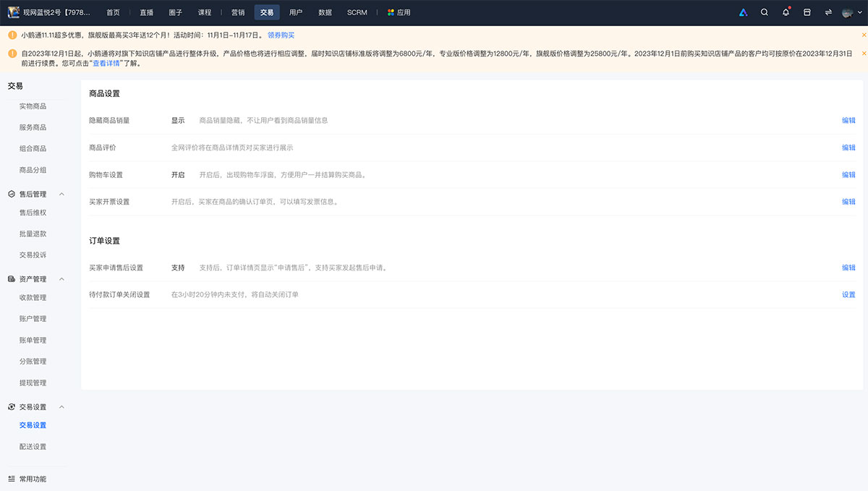Click the 领券购买 link
868x491 pixels.
(x=281, y=35)
